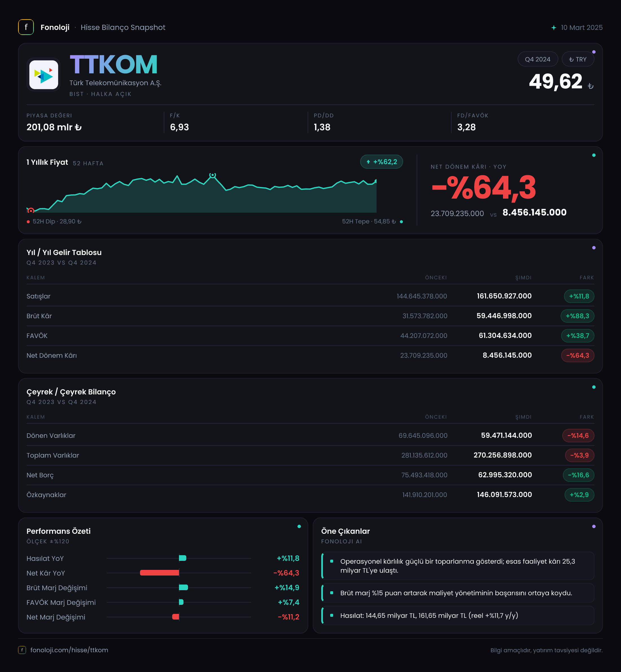Select the Q4 2024 period pill
Image resolution: width=621 pixels, height=672 pixels.
538,60
